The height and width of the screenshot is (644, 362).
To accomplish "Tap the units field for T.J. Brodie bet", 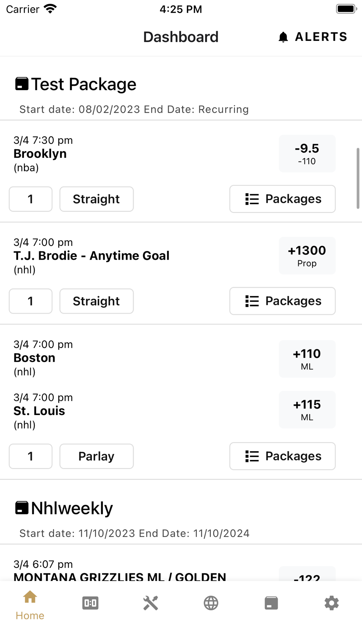I will click(31, 301).
